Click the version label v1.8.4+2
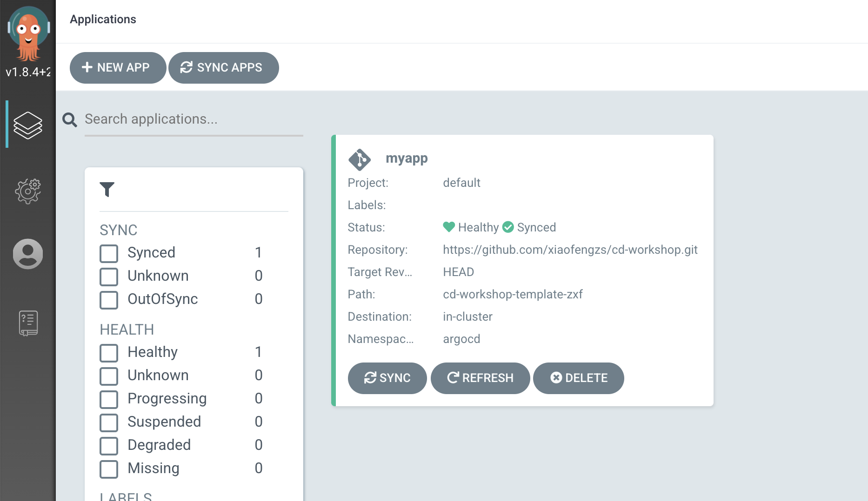The width and height of the screenshot is (868, 501). click(28, 72)
